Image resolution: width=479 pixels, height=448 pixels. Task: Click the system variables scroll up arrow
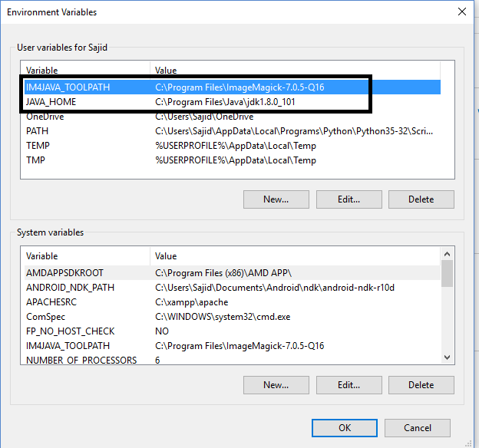[x=447, y=254]
